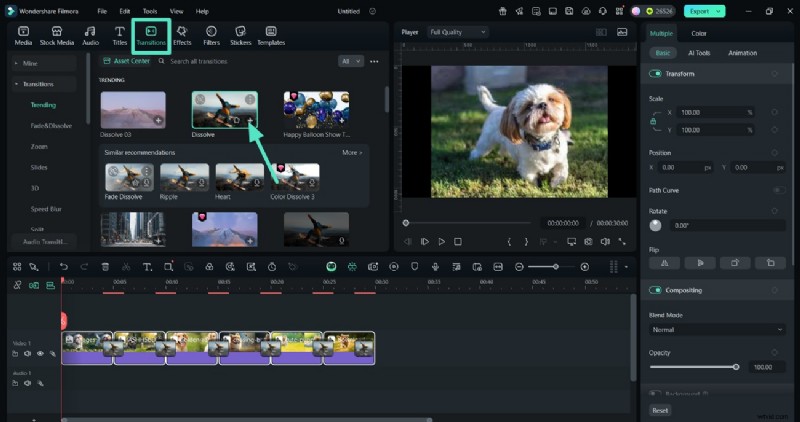Open the Full Quality dropdown
800x422 pixels.
(457, 32)
